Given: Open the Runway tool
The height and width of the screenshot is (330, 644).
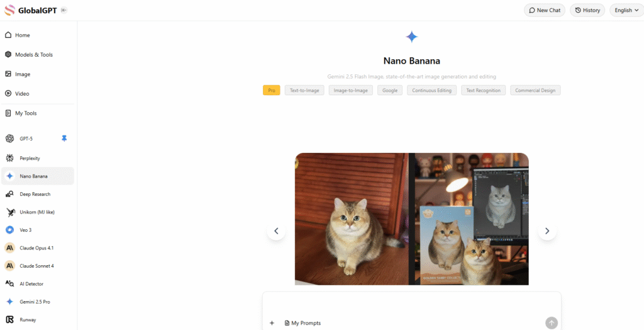Looking at the screenshot, I should tap(38, 320).
